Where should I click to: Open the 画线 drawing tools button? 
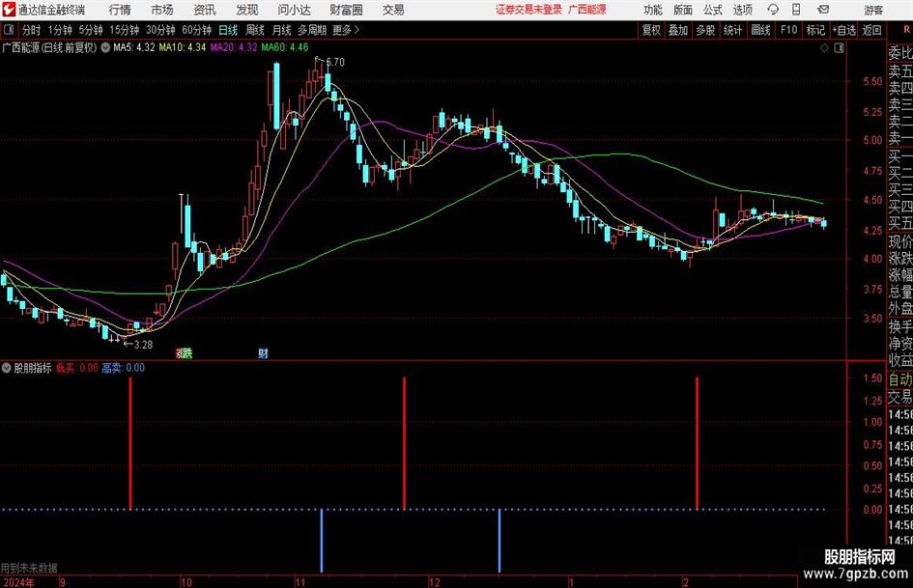[x=760, y=30]
